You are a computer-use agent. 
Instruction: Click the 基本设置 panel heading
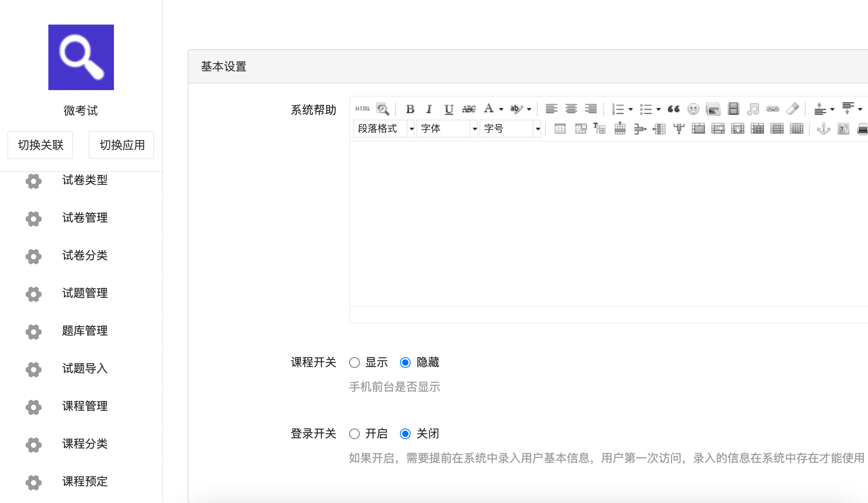(224, 67)
